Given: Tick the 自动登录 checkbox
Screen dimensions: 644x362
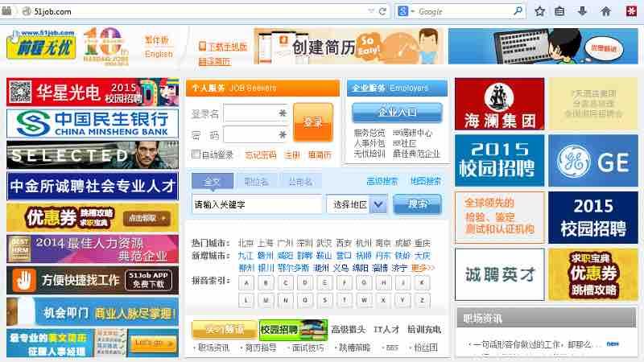Looking at the screenshot, I should 196,154.
